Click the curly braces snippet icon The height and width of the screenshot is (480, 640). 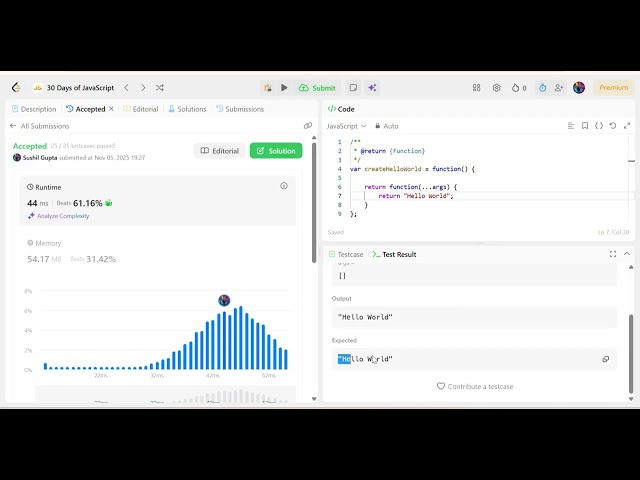pos(599,126)
